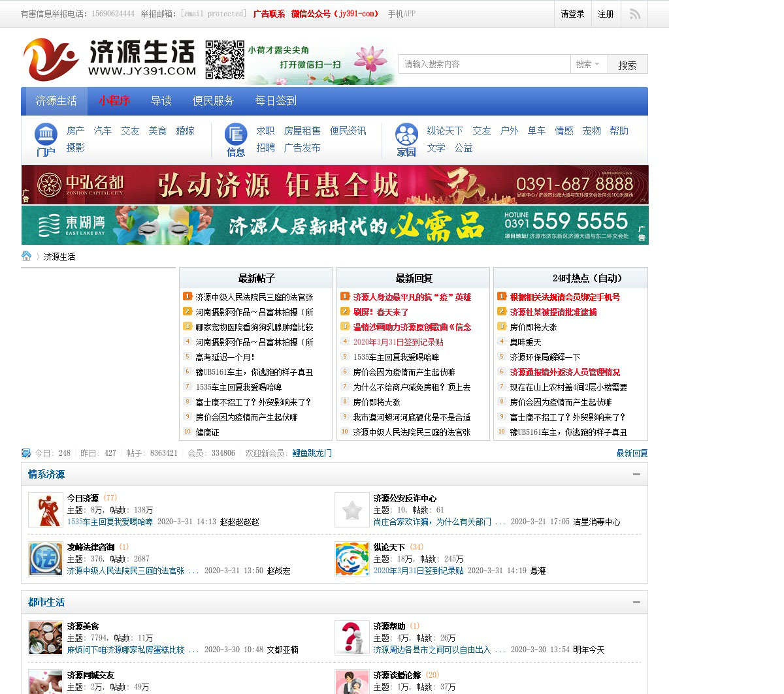
Task: Open the 摄影 category link
Action: [75, 148]
